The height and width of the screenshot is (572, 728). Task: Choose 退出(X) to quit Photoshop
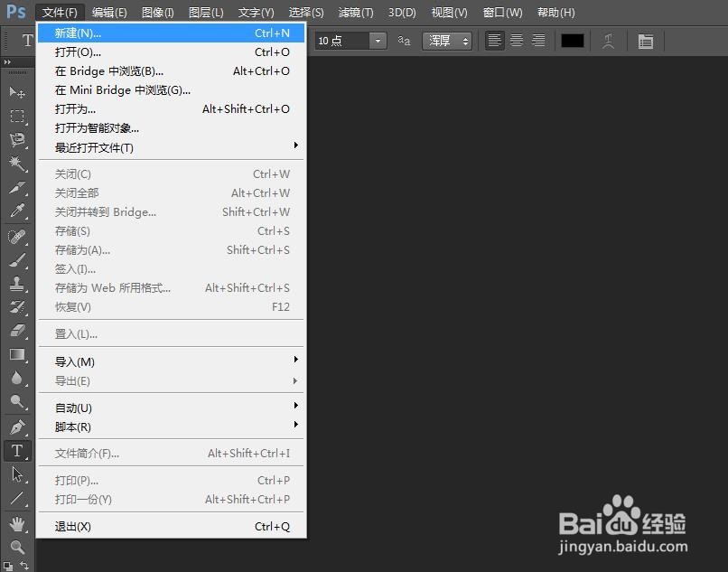(171, 527)
